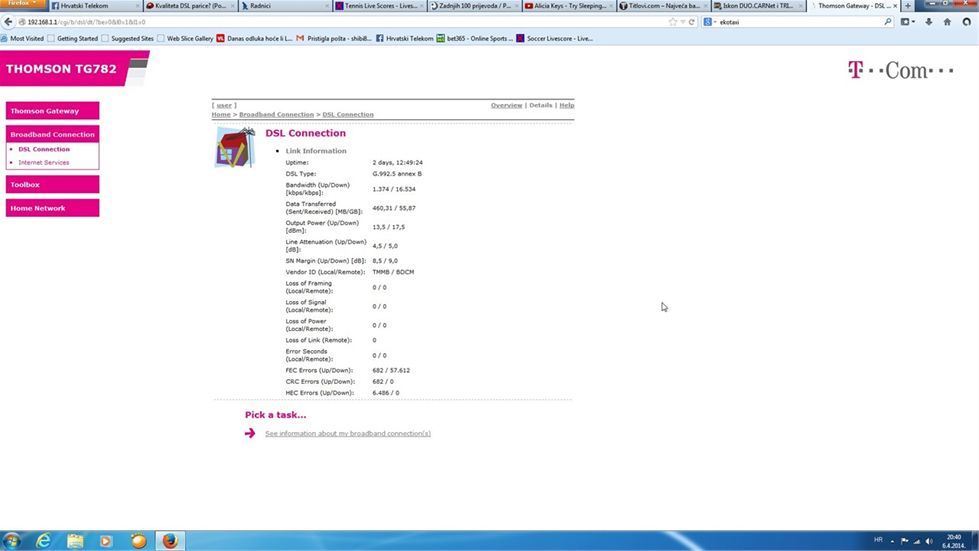This screenshot has height=551, width=979.
Task: Open the Help link
Action: click(566, 105)
